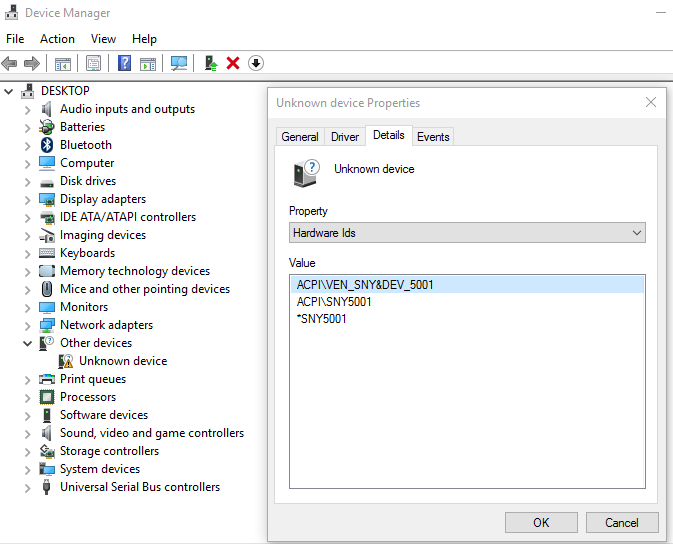Viewport: 673px width, 544px height.
Task: Select the Bluetooth category icon
Action: pyautogui.click(x=47, y=145)
